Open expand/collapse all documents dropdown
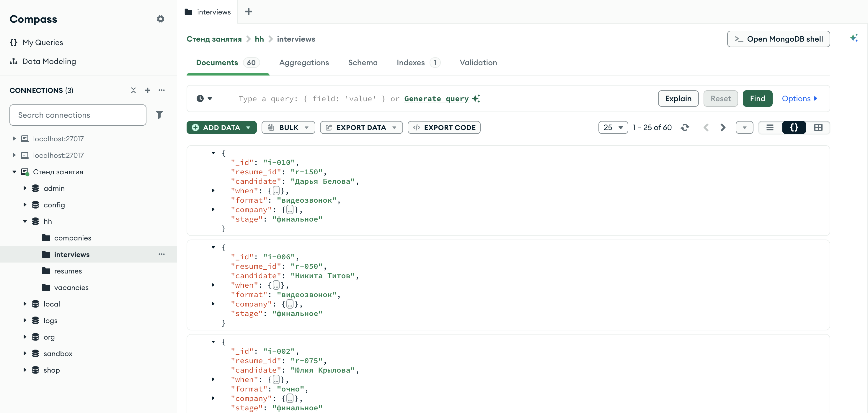The image size is (868, 413). click(744, 127)
